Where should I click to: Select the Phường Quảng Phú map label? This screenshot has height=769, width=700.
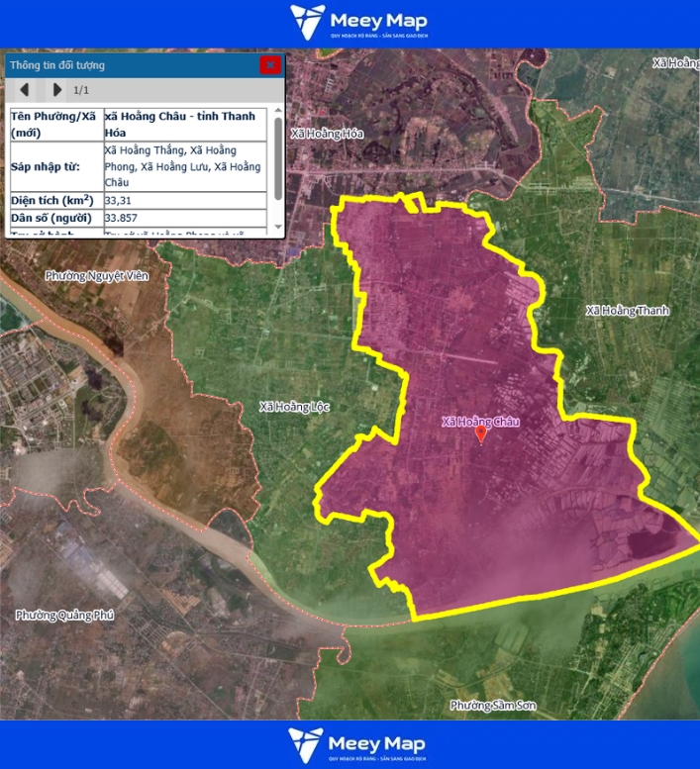pos(64,616)
